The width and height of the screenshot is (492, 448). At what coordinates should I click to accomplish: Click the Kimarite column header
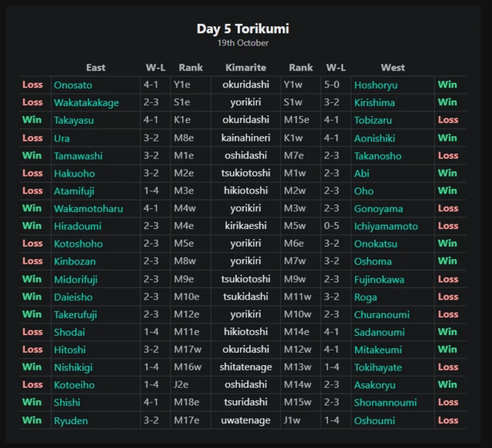tap(246, 68)
